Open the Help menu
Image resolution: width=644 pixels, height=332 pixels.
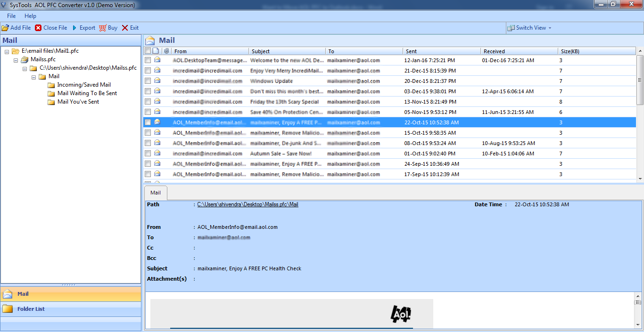(30, 16)
